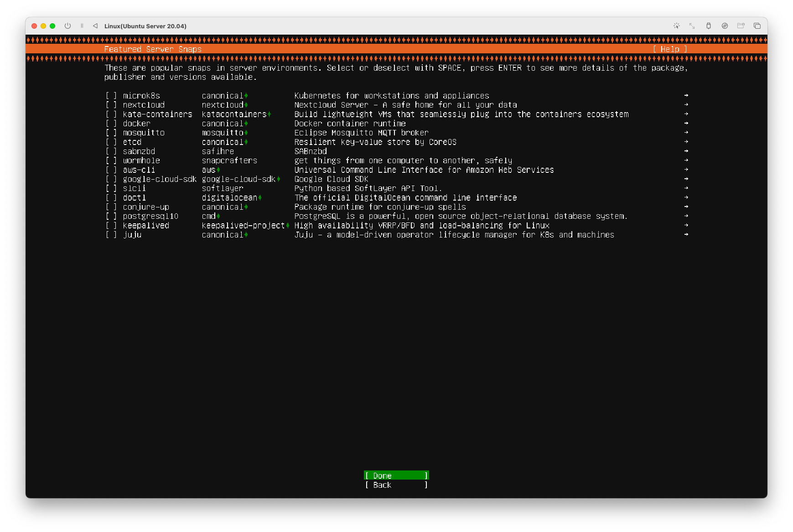Screen dimensions: 793x532
Task: Click the resize arrows icon in title bar
Action: coord(692,26)
